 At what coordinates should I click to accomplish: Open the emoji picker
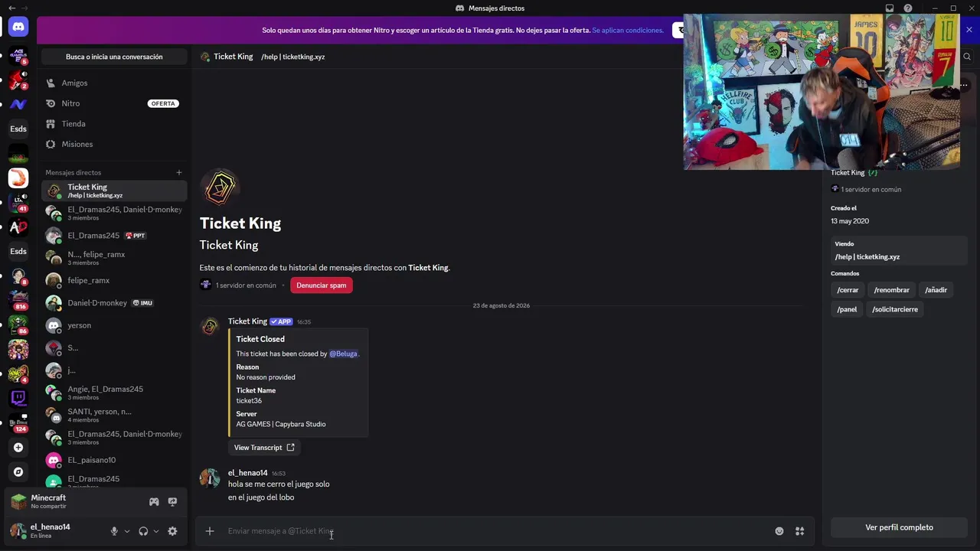click(779, 531)
